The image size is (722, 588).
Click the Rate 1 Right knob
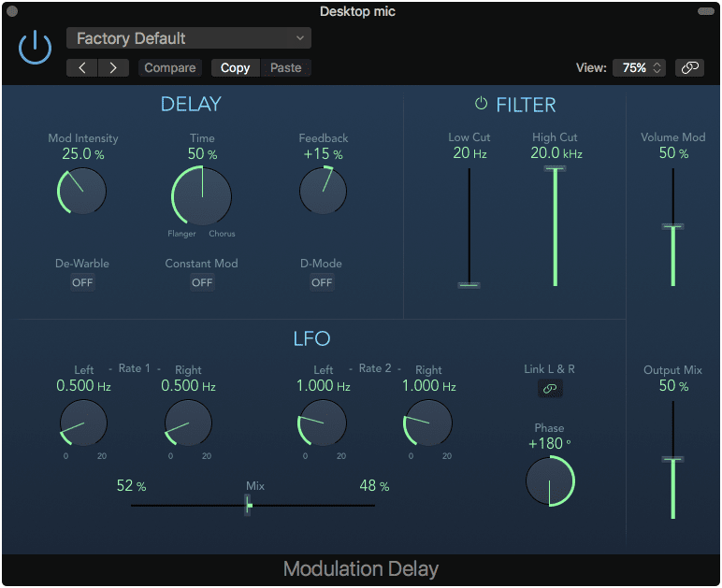point(188,423)
